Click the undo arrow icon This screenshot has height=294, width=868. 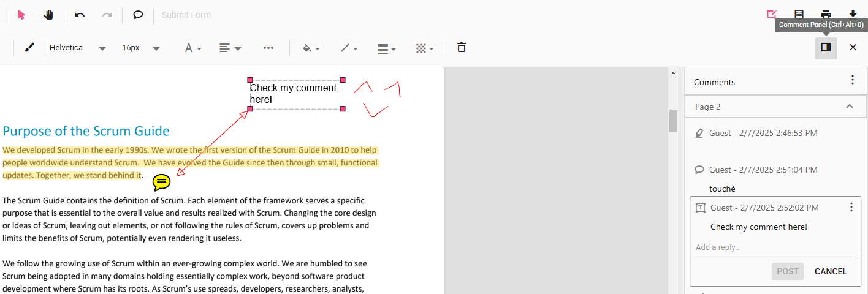click(80, 15)
